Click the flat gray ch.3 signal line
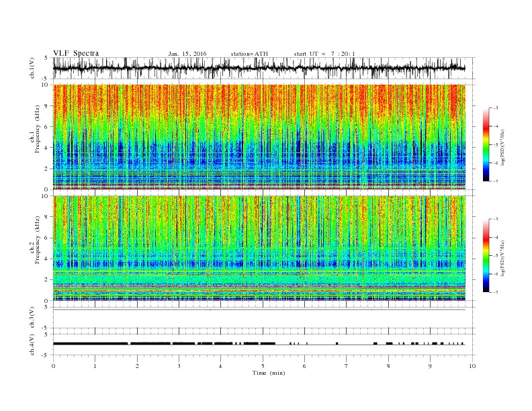Viewport: 532px width, 411px height. 259,310
